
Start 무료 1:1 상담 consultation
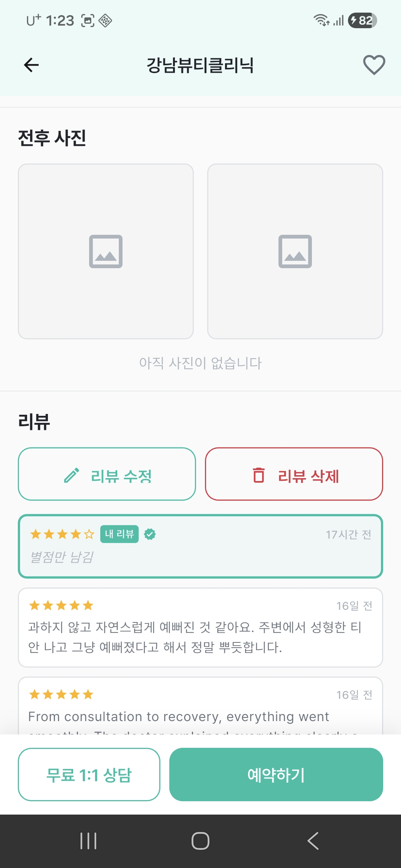coord(89,775)
